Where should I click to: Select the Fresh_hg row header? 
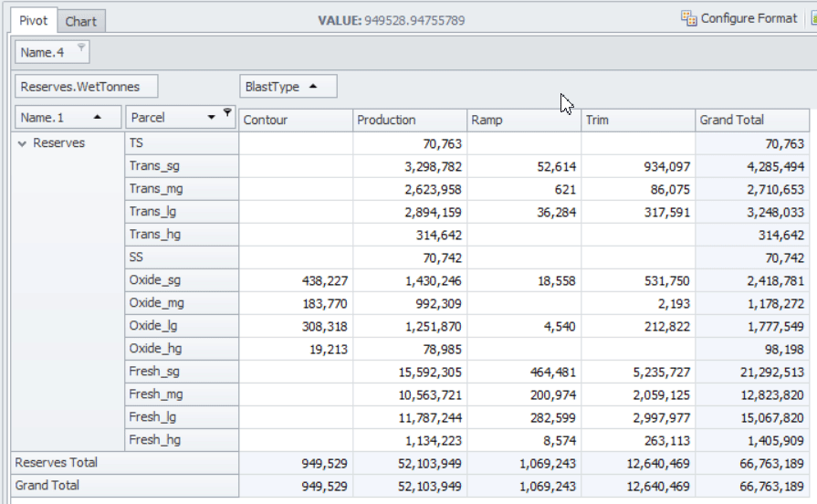tap(181, 440)
